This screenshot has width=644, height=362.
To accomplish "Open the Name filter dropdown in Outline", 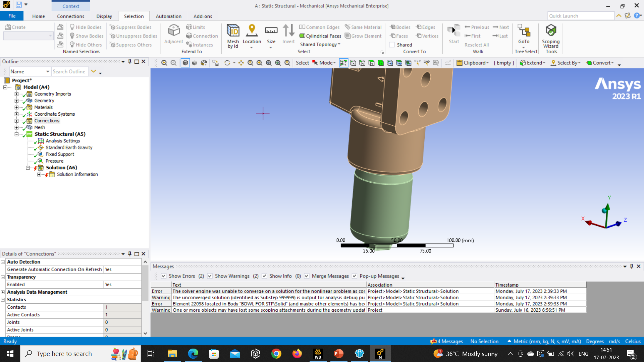I will coord(48,71).
